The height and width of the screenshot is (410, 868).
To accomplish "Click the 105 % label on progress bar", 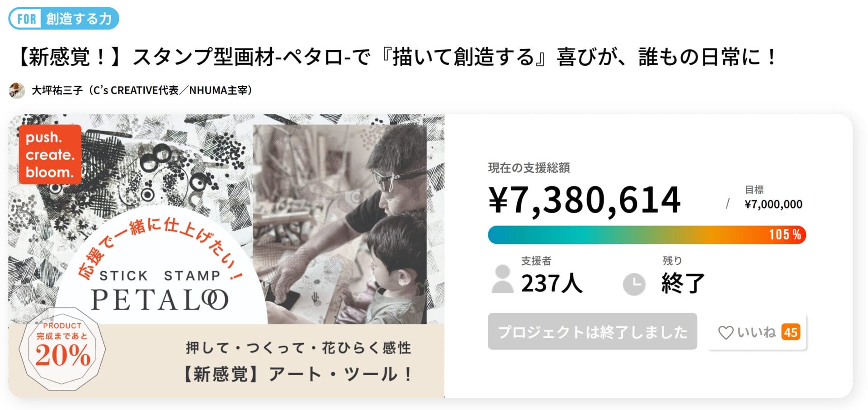I will (785, 235).
